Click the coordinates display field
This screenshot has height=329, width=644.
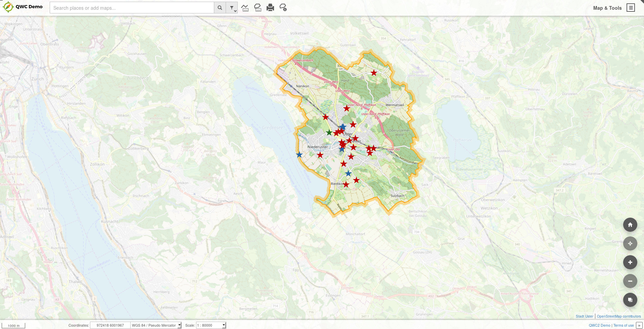click(110, 325)
